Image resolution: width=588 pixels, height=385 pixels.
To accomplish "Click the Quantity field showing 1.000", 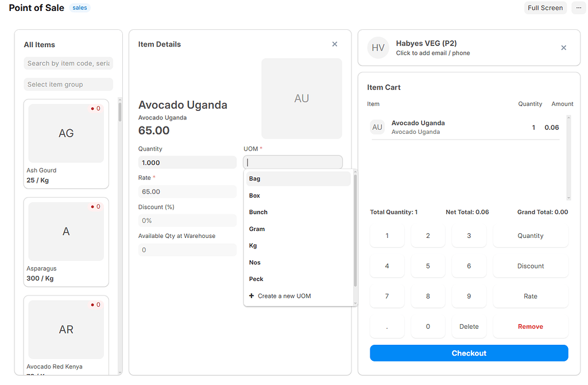I will point(187,163).
